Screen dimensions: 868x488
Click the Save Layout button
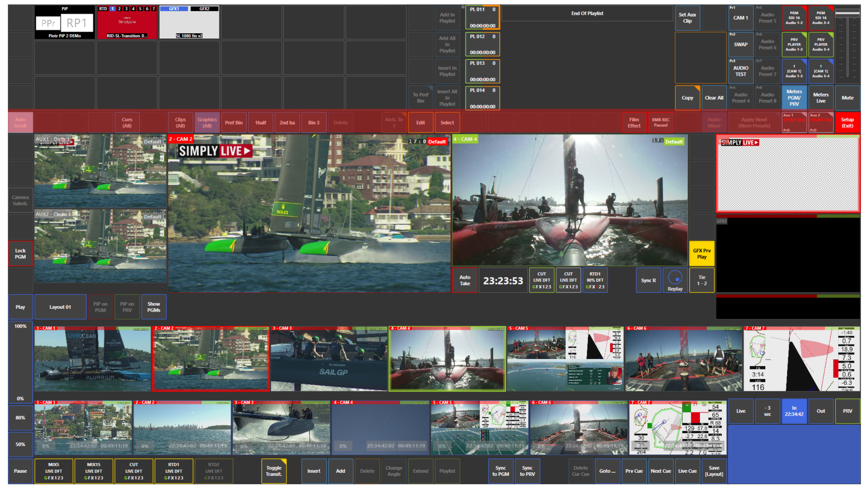tap(714, 471)
